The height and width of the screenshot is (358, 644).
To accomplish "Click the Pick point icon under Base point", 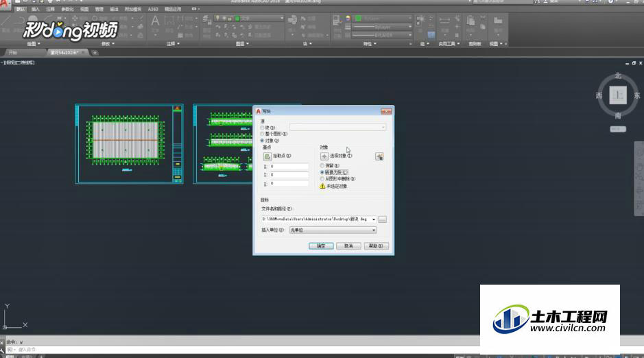I will tap(267, 156).
